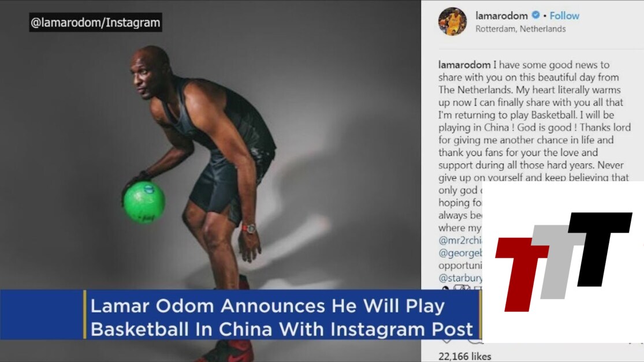Screen dimensions: 644x362
Task: Open the lamarodom profile avatar
Action: (452, 21)
